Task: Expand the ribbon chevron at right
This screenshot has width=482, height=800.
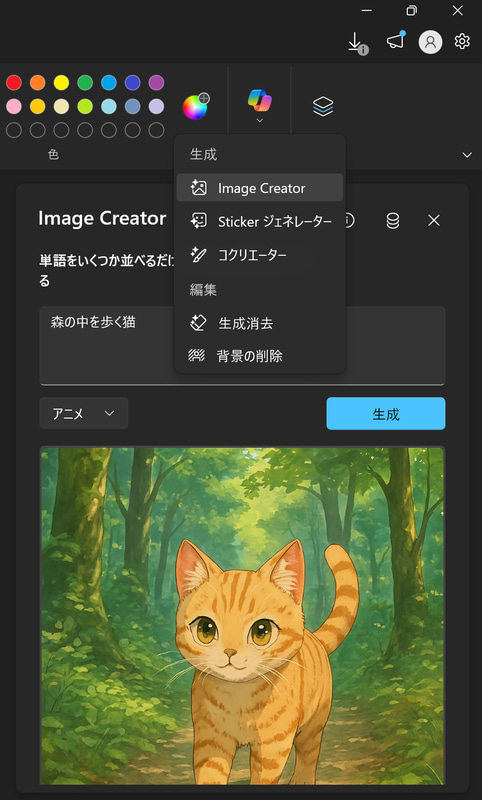Action: [467, 155]
